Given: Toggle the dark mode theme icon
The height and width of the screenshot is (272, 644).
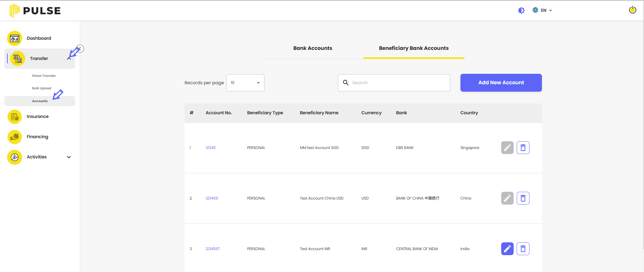Looking at the screenshot, I should click(521, 10).
